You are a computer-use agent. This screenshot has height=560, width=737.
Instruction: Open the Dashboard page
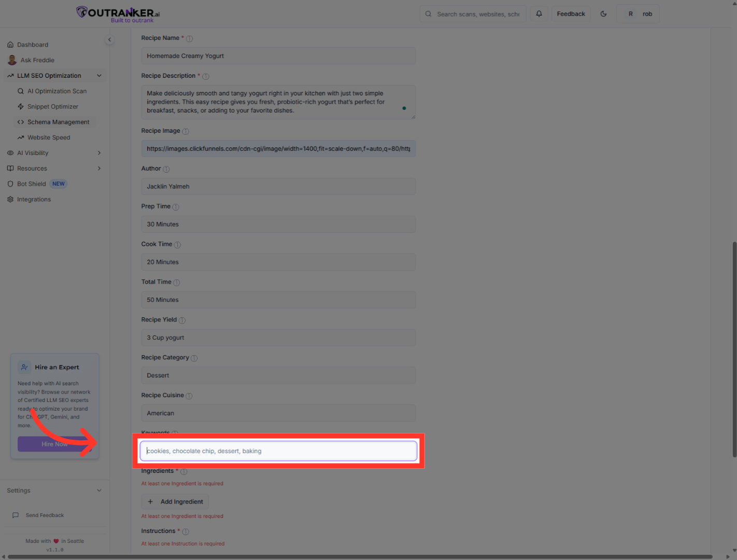(33, 44)
